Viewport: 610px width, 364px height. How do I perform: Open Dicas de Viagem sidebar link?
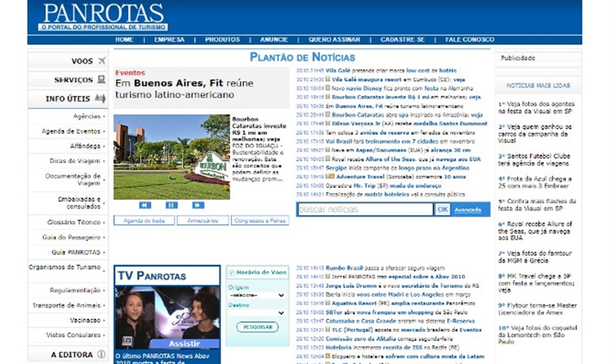(75, 161)
